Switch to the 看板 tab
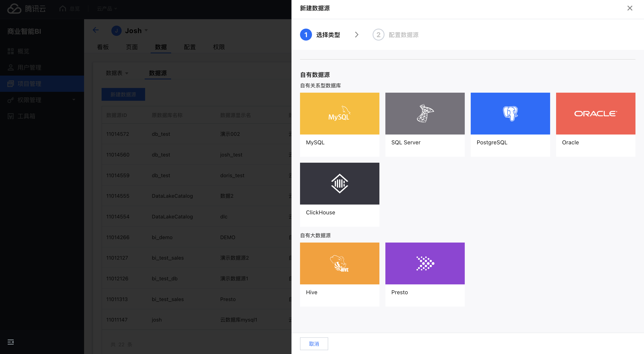The width and height of the screenshot is (644, 354). pos(103,47)
